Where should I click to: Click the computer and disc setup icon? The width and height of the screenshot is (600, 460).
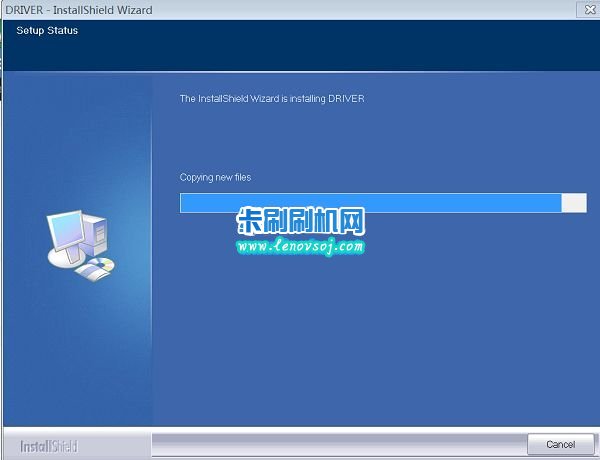tap(81, 246)
